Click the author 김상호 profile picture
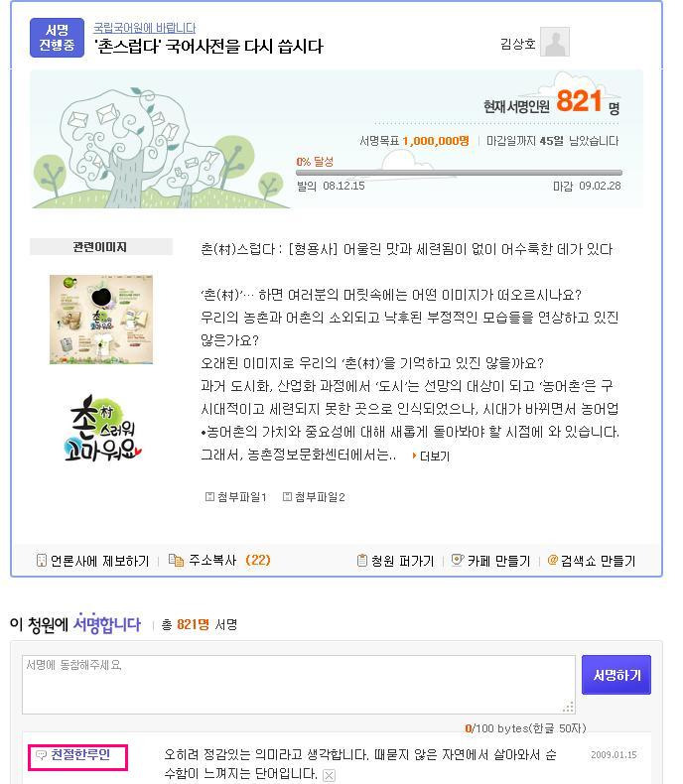This screenshot has height=784, width=683. point(555,42)
